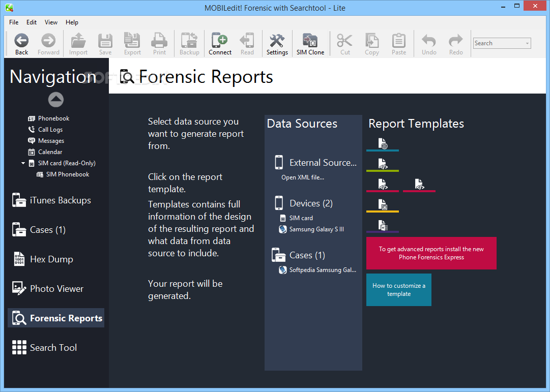The width and height of the screenshot is (550, 392).
Task: Click the Backup toolbar icon
Action: 189,44
